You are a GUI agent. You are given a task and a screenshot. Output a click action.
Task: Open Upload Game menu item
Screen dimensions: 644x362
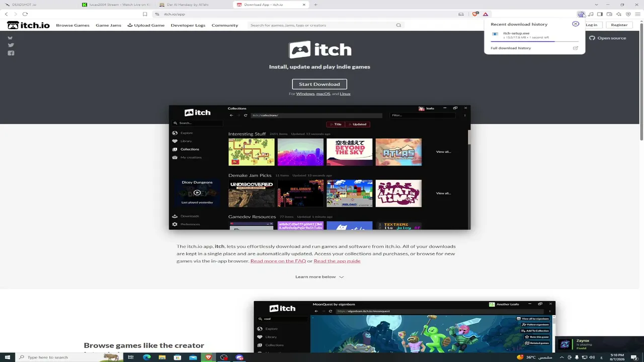point(146,25)
